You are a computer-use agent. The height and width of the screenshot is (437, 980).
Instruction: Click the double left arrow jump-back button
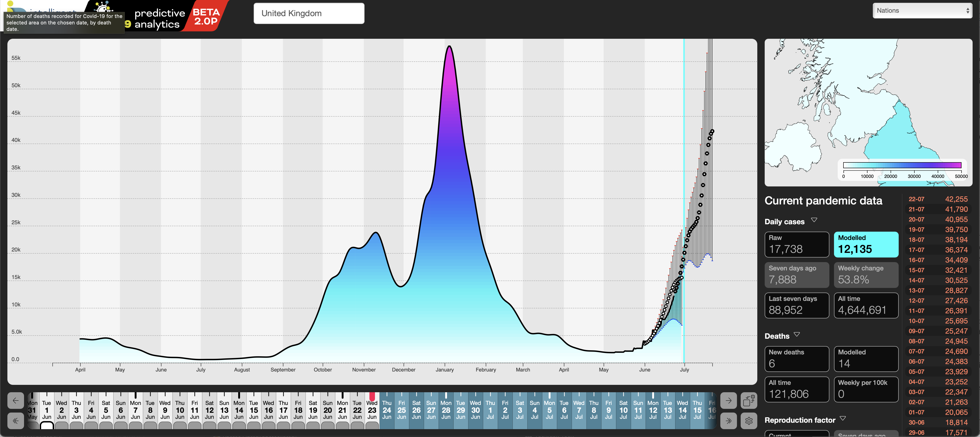[x=16, y=421]
